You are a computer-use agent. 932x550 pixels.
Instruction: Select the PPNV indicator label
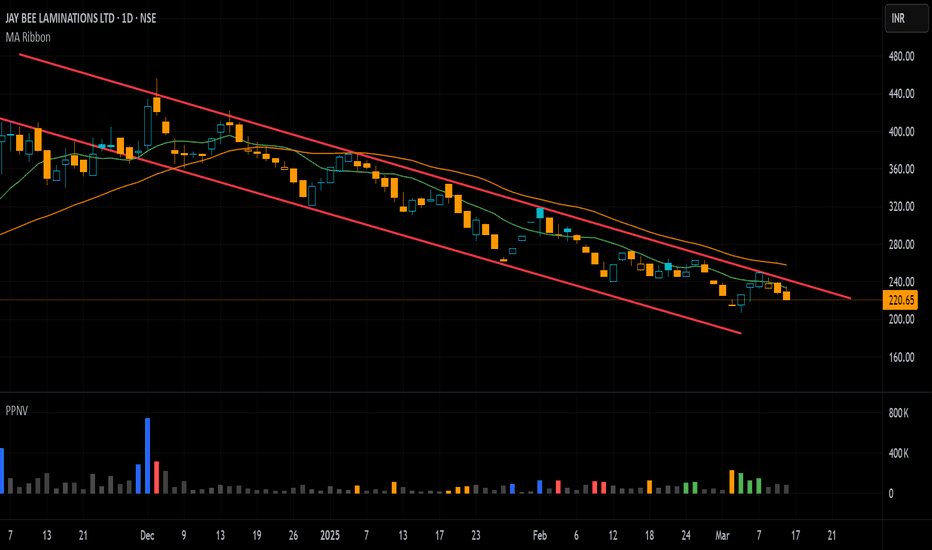pyautogui.click(x=17, y=411)
